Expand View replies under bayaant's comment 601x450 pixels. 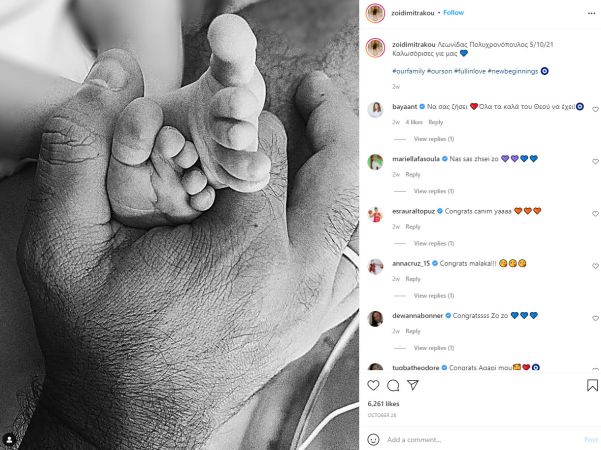click(434, 139)
